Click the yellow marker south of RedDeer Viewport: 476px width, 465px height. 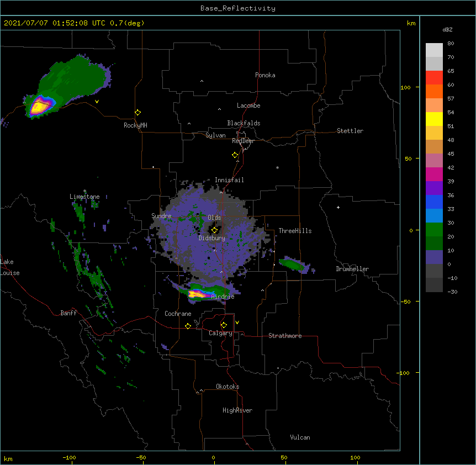tap(235, 155)
